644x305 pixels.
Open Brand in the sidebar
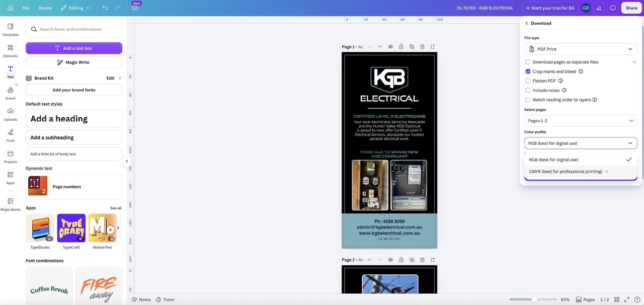tap(10, 93)
